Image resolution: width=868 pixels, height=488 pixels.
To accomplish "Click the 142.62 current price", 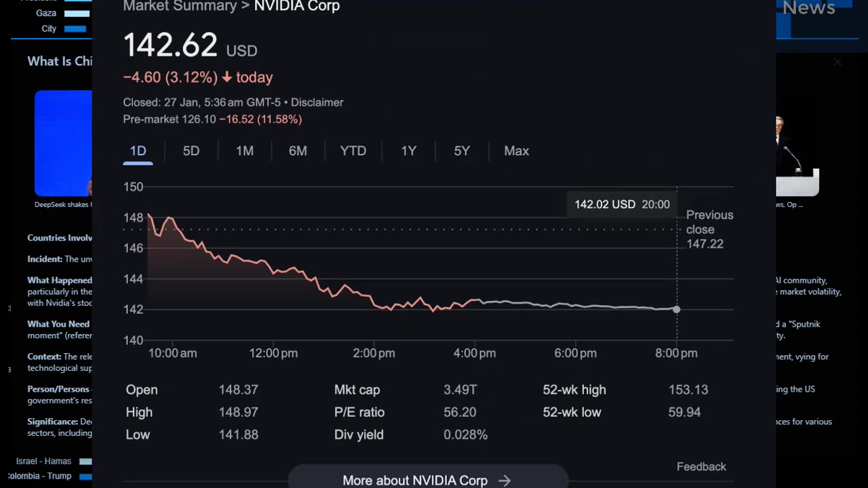I will pos(170,45).
